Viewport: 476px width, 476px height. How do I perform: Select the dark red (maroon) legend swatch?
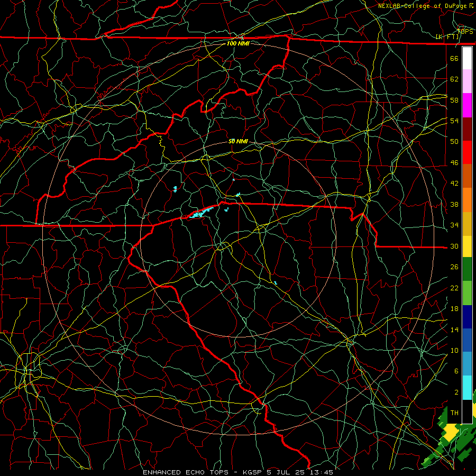tap(467, 129)
